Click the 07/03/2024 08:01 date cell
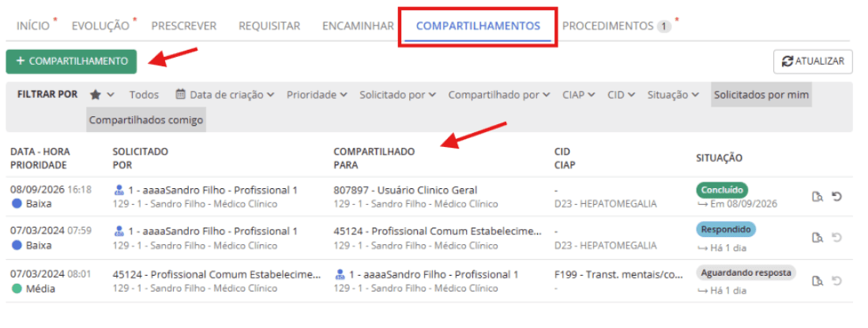 tap(51, 274)
